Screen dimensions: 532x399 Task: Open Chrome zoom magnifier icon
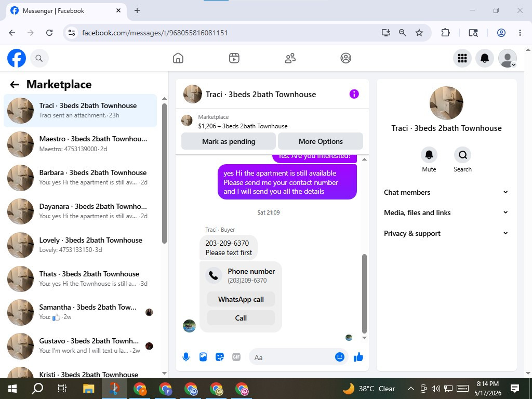point(403,33)
